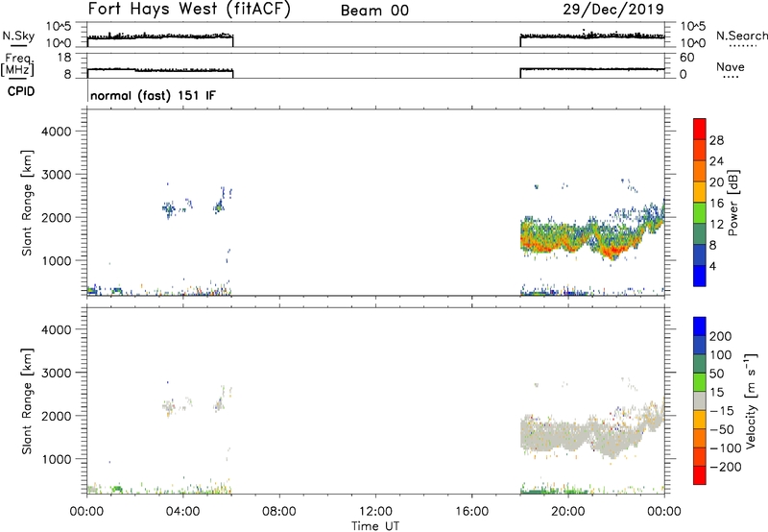Click the red top of power colorbar
Viewport: 768px width, 532px height.
coord(700,127)
